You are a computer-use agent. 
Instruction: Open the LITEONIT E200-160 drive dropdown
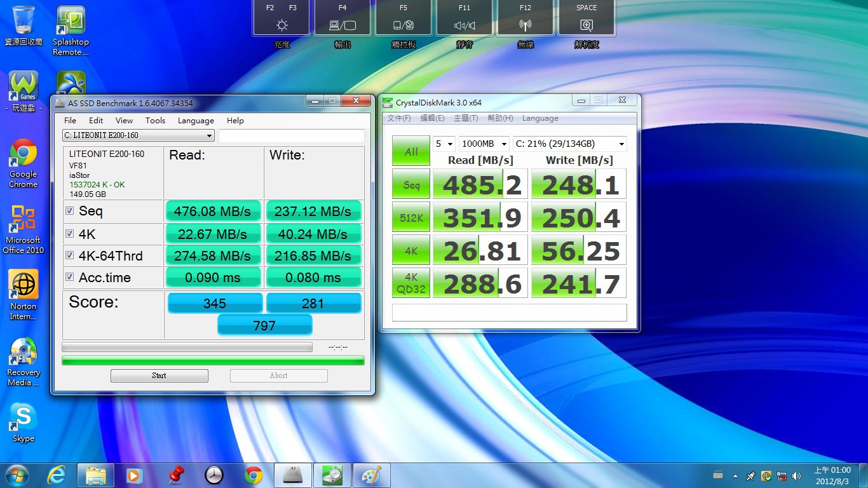pyautogui.click(x=138, y=135)
